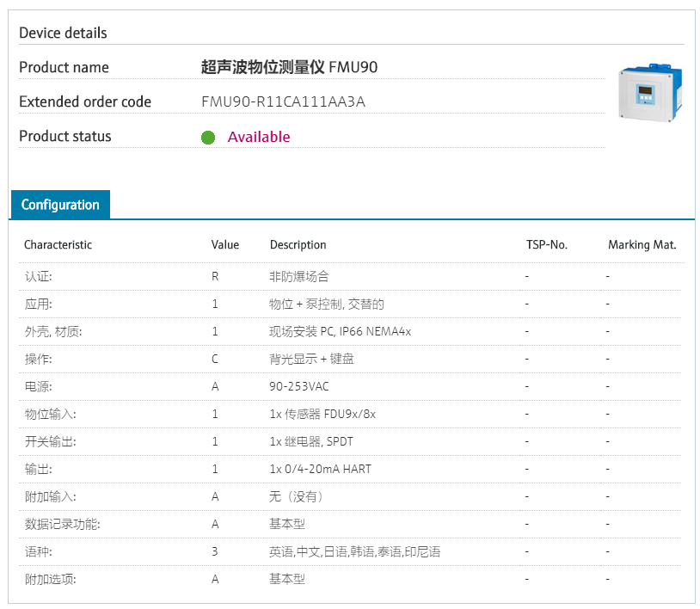Screen dimensions: 700x609
Task: Select the 附加选项 characteristic label
Action: [51, 580]
